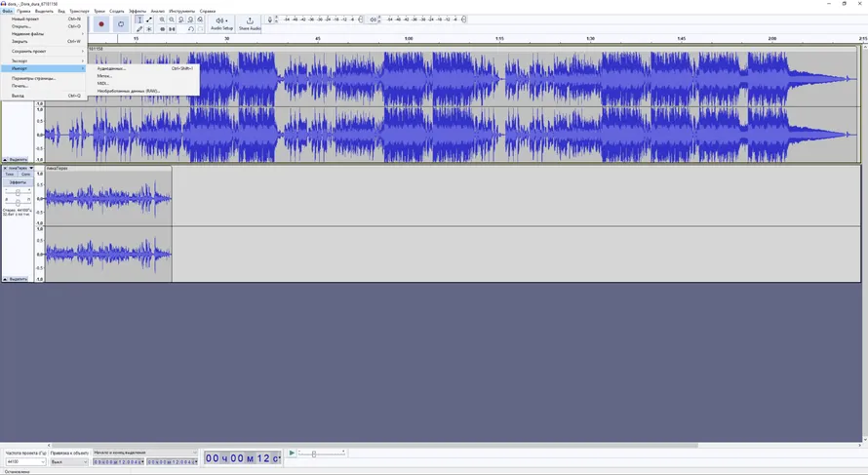Select the Draw pencil tool
The height and width of the screenshot is (475, 868).
click(x=139, y=29)
